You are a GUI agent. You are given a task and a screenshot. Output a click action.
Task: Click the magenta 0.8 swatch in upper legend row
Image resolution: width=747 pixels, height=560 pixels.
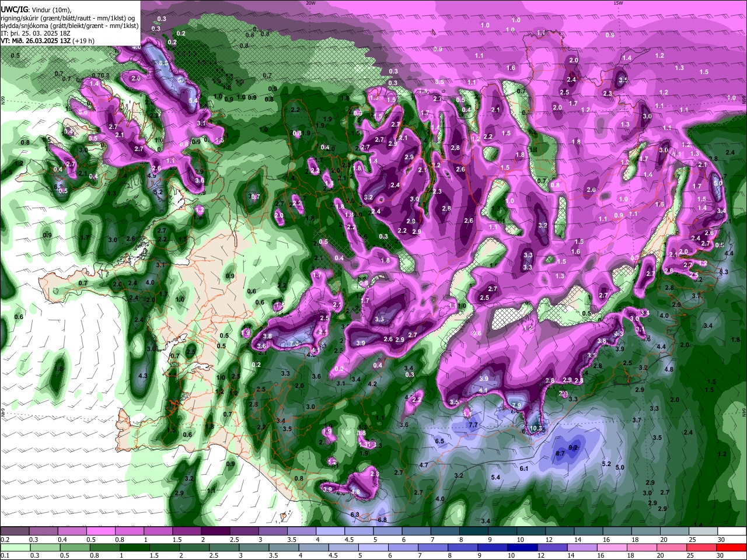pyautogui.click(x=129, y=531)
